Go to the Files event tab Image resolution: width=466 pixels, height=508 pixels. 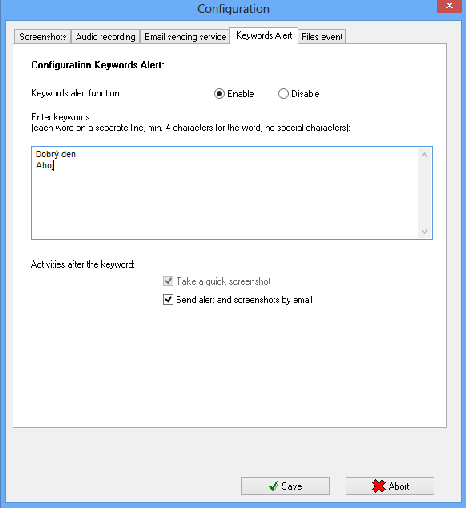[x=322, y=36]
